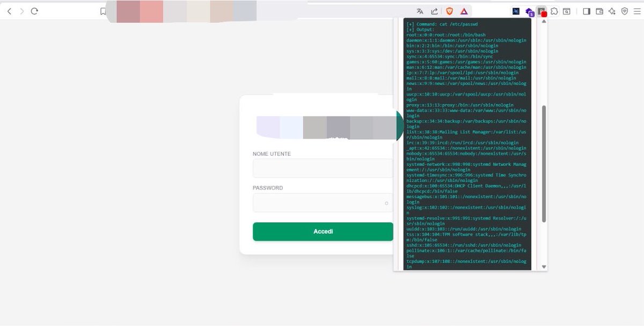Image resolution: width=644 pixels, height=326 pixels.
Task: Open Leo AI sparkle icon
Action: (612, 11)
